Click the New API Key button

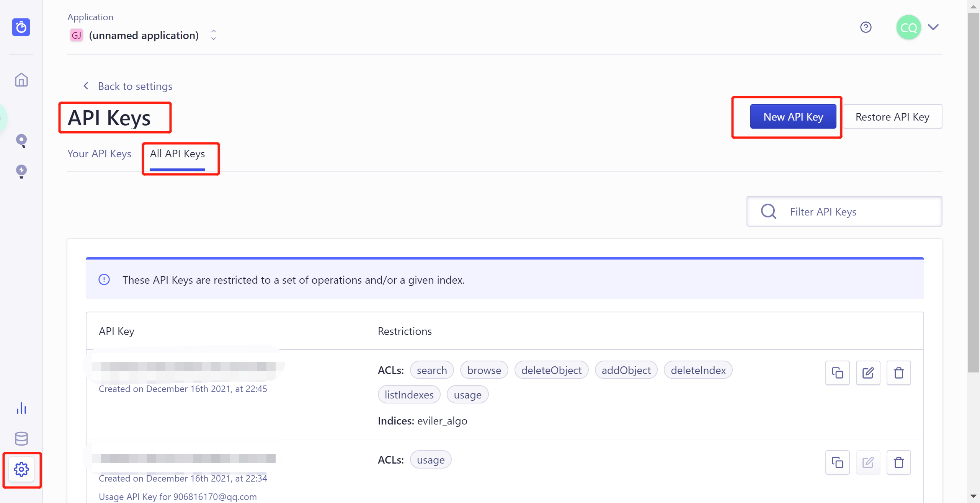pyautogui.click(x=793, y=117)
